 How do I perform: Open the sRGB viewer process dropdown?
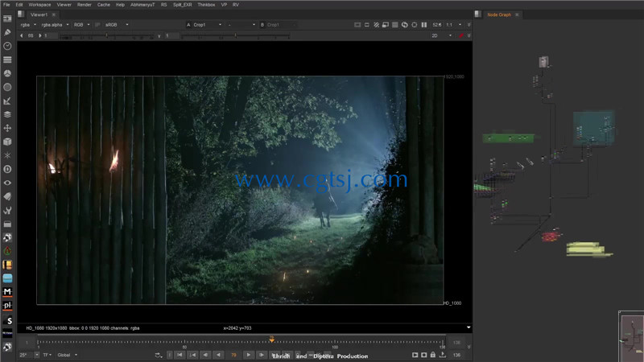tap(117, 25)
